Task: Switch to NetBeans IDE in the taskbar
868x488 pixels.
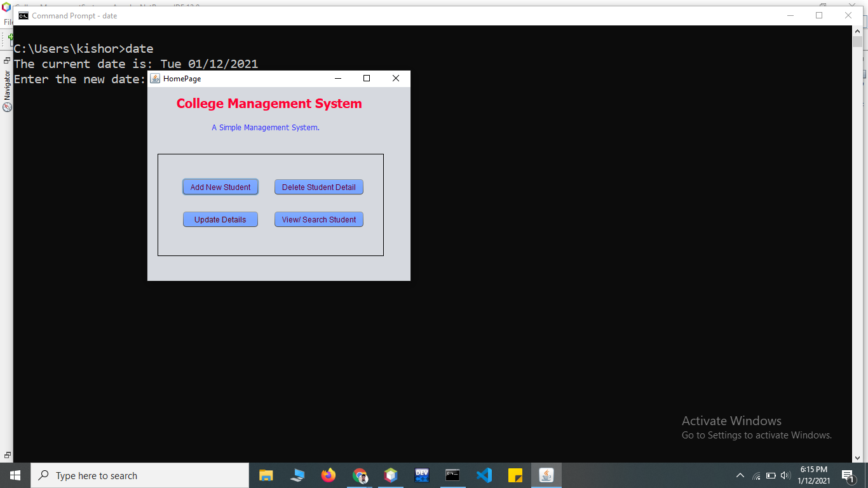Action: [391, 475]
